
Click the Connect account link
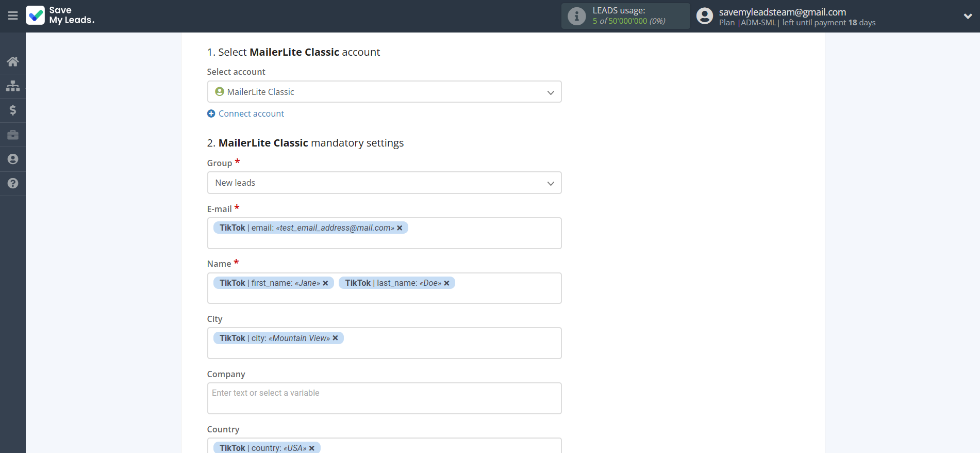click(x=251, y=114)
